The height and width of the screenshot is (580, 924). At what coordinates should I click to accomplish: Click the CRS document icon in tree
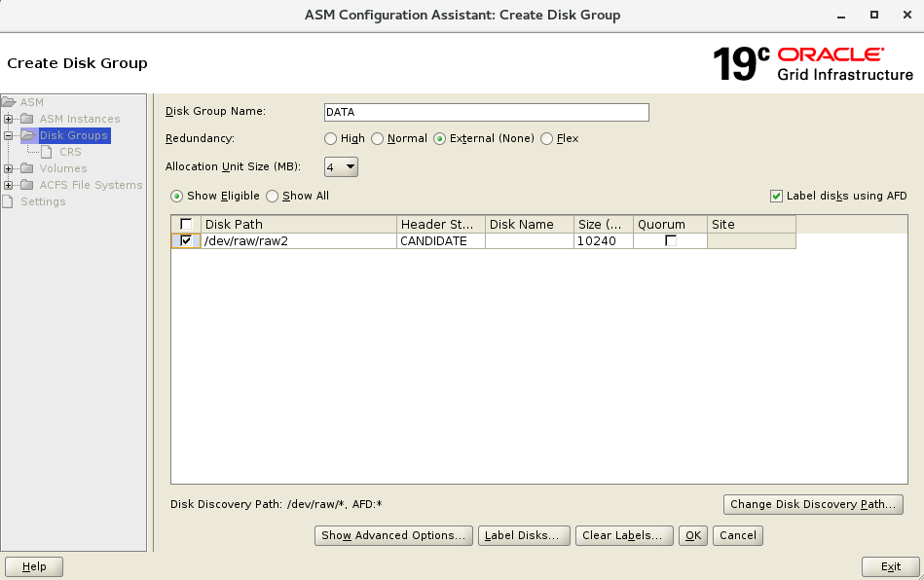pos(47,152)
